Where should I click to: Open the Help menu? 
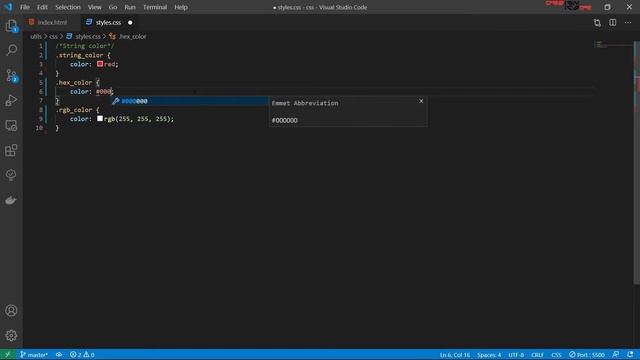click(x=181, y=7)
